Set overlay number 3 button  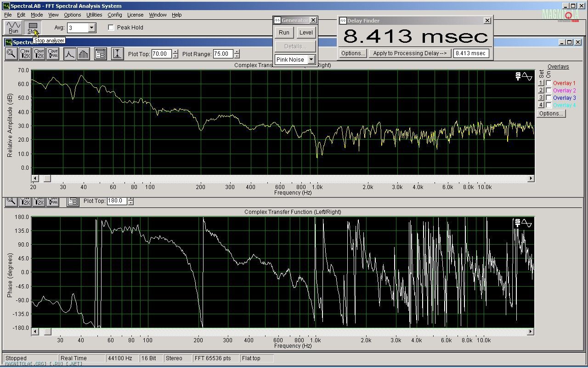tap(541, 98)
